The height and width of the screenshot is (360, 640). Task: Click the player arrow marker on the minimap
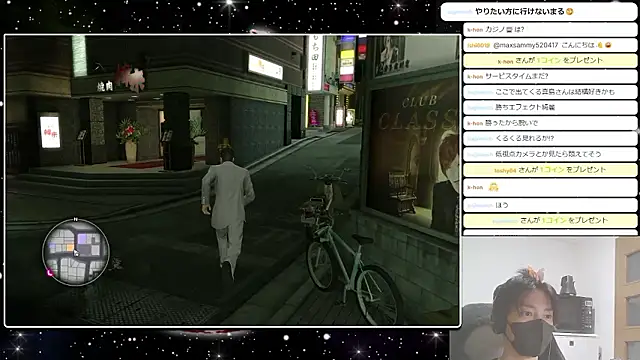76,253
